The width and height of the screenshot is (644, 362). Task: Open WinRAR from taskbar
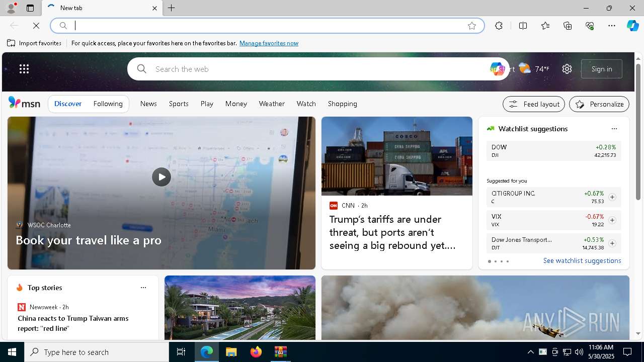click(x=280, y=352)
